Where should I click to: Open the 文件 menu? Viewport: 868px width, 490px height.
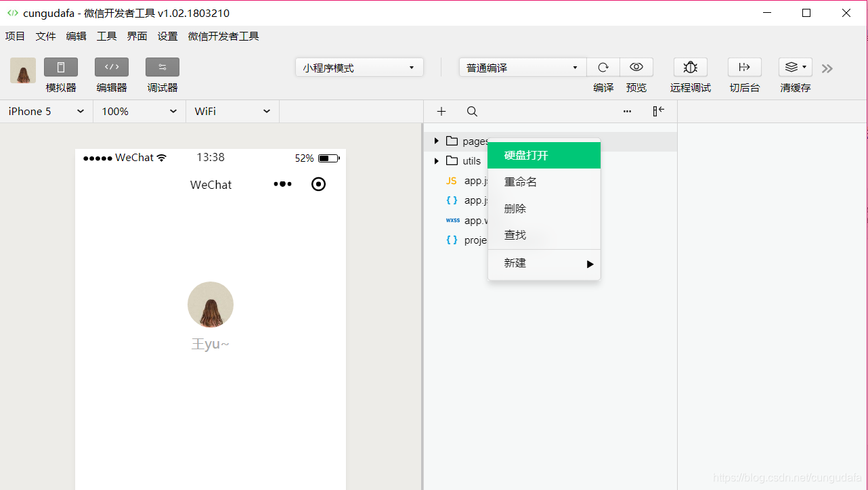(x=45, y=37)
